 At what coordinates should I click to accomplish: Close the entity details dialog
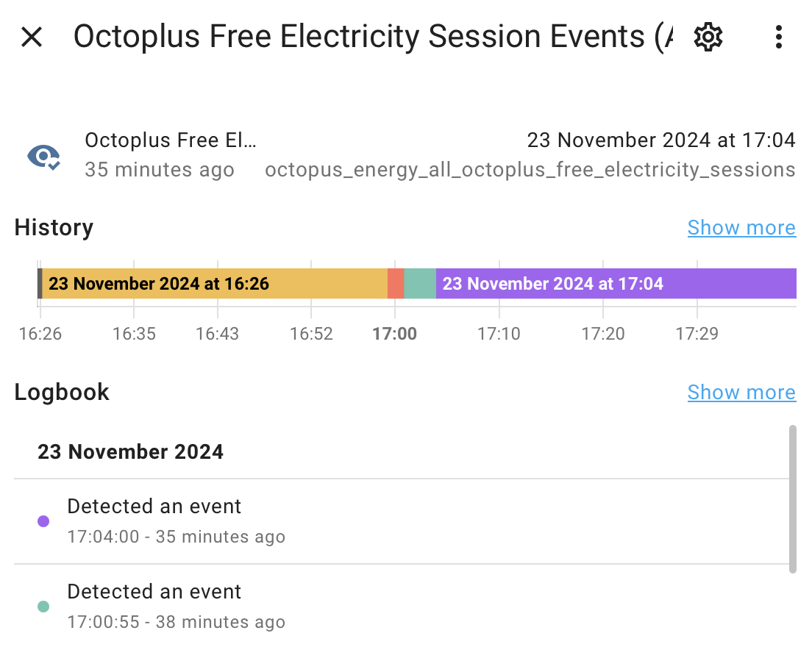(x=32, y=37)
